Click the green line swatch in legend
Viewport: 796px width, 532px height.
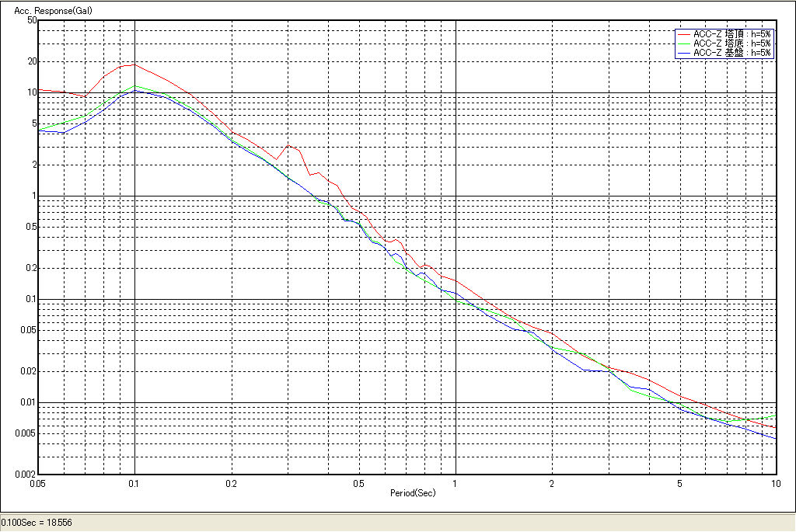click(683, 43)
